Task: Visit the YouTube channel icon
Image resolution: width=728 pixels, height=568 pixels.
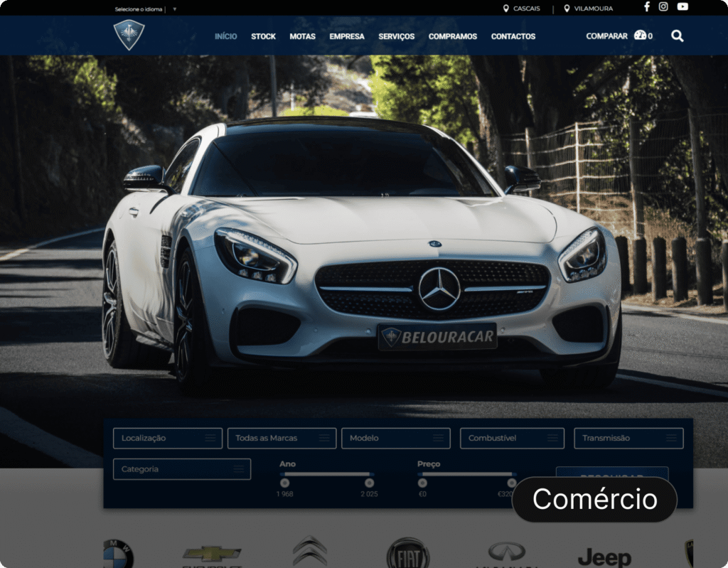Action: [x=682, y=6]
